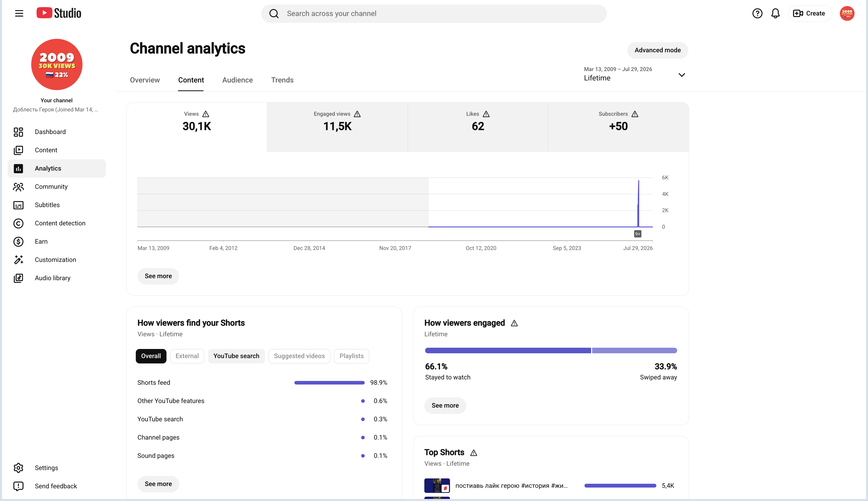868x501 pixels.
Task: Select the External filter chip
Action: [187, 356]
